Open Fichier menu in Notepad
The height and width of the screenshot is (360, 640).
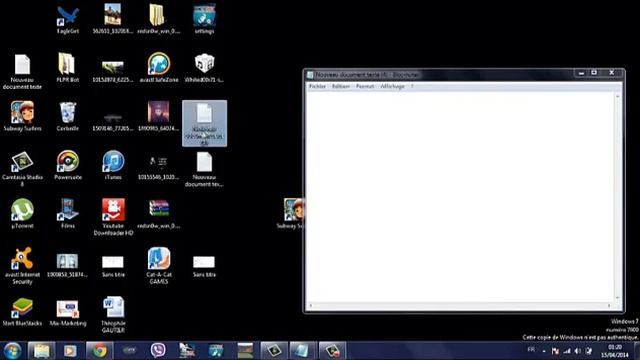click(317, 87)
